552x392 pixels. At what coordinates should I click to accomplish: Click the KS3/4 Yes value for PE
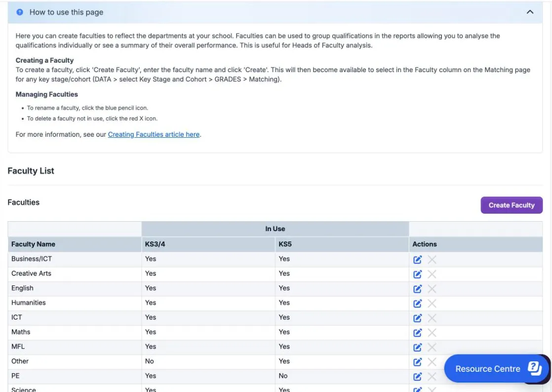[x=150, y=376]
